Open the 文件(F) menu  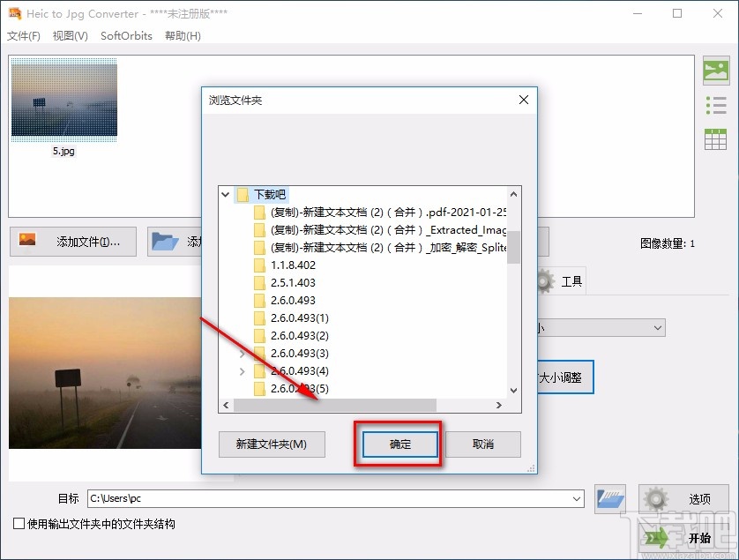tap(24, 35)
